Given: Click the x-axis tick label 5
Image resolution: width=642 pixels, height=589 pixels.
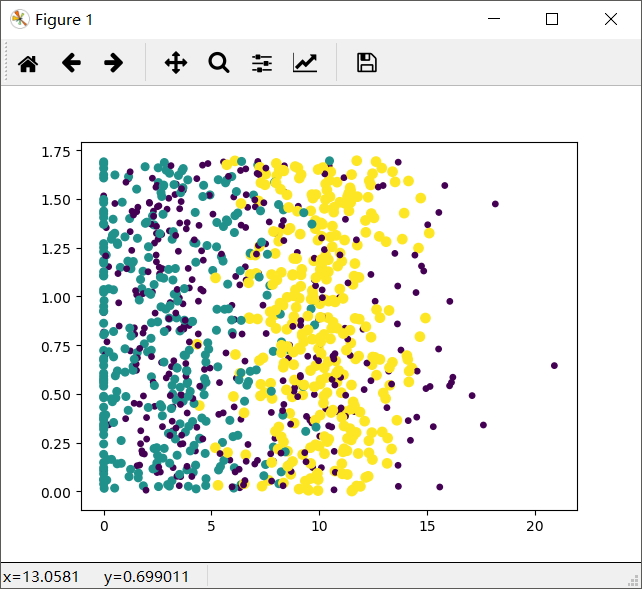Looking at the screenshot, I should [211, 526].
